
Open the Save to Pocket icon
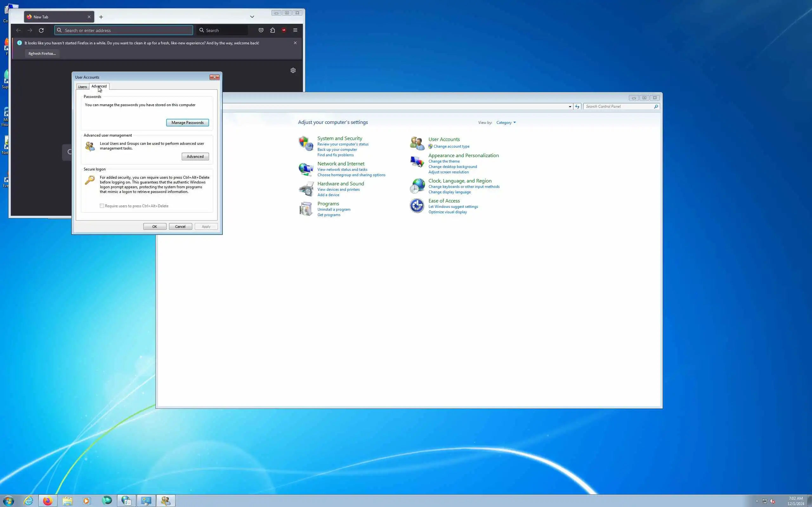(261, 30)
